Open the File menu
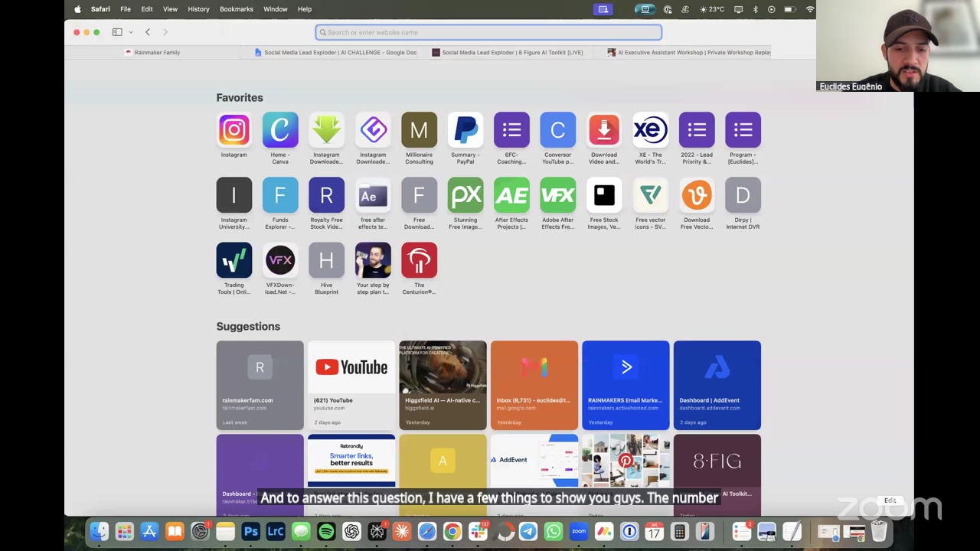The width and height of the screenshot is (980, 551). [126, 9]
